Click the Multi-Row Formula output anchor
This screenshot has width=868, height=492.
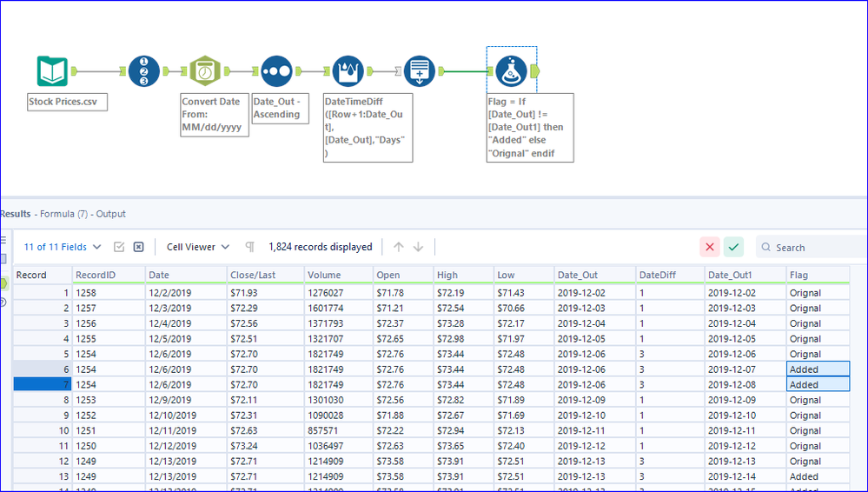pyautogui.click(x=370, y=71)
